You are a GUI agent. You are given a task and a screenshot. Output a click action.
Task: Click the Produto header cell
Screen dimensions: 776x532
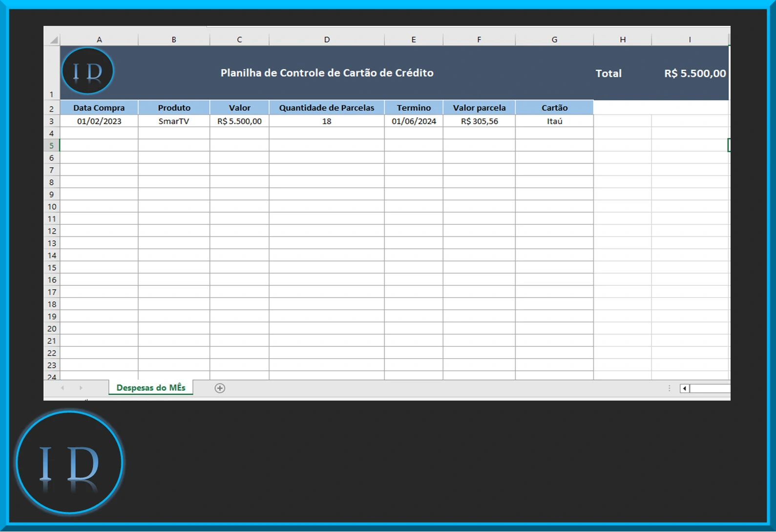click(x=174, y=107)
